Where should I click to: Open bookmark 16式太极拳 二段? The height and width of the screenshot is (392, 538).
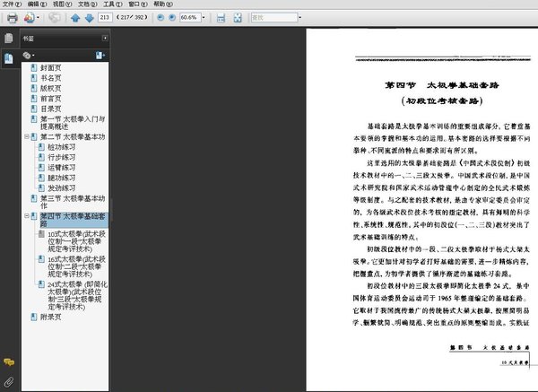[77, 266]
